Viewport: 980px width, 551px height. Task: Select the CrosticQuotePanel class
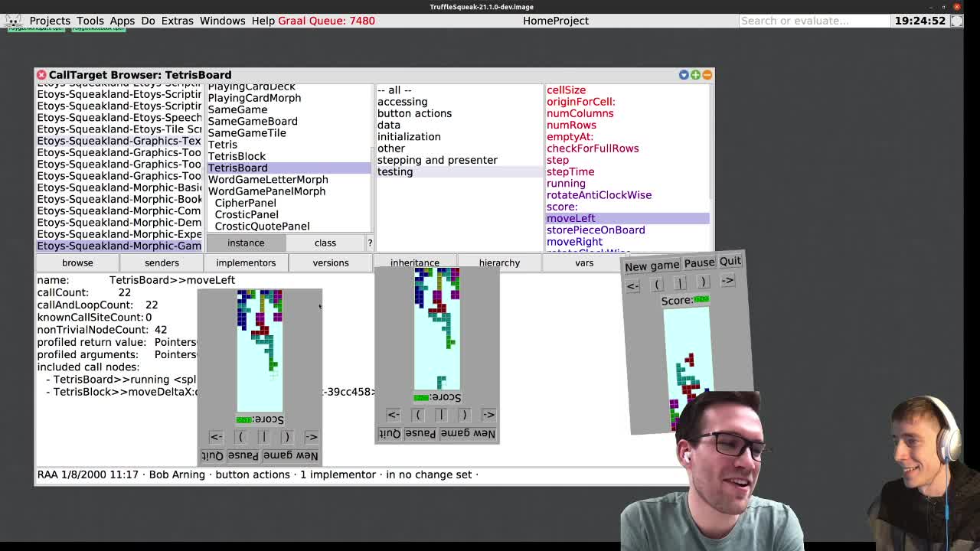262,226
